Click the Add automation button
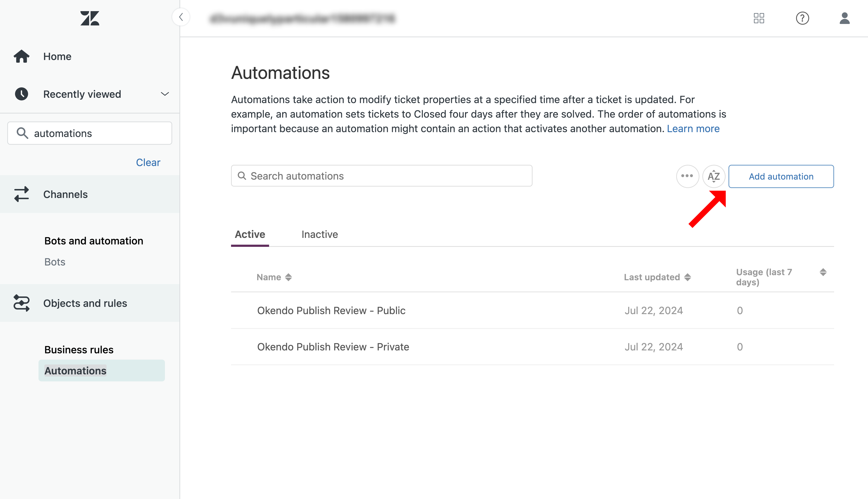This screenshot has width=868, height=499. (x=781, y=176)
